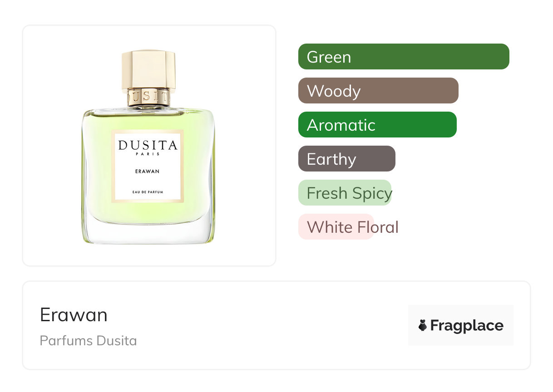Click the Aromatic accord bar
The height and width of the screenshot is (392, 553).
click(x=377, y=125)
